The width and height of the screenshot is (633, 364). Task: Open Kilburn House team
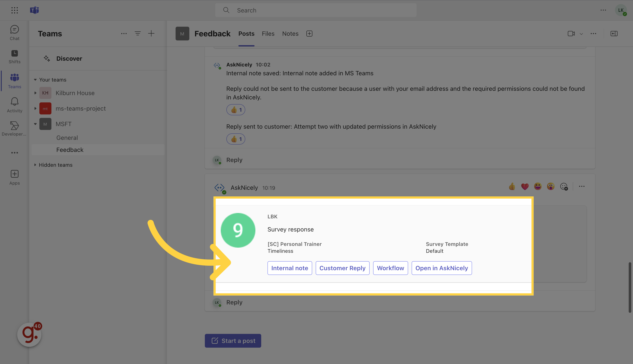[75, 93]
